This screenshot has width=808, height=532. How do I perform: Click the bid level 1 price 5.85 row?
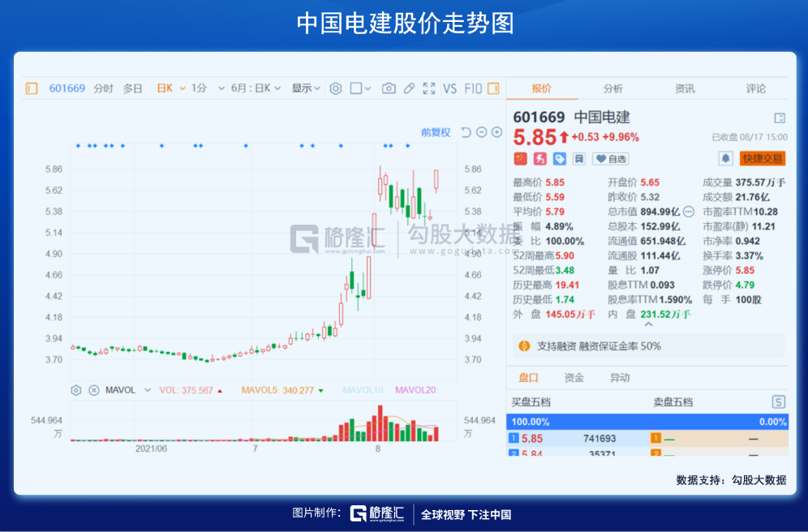click(x=577, y=439)
